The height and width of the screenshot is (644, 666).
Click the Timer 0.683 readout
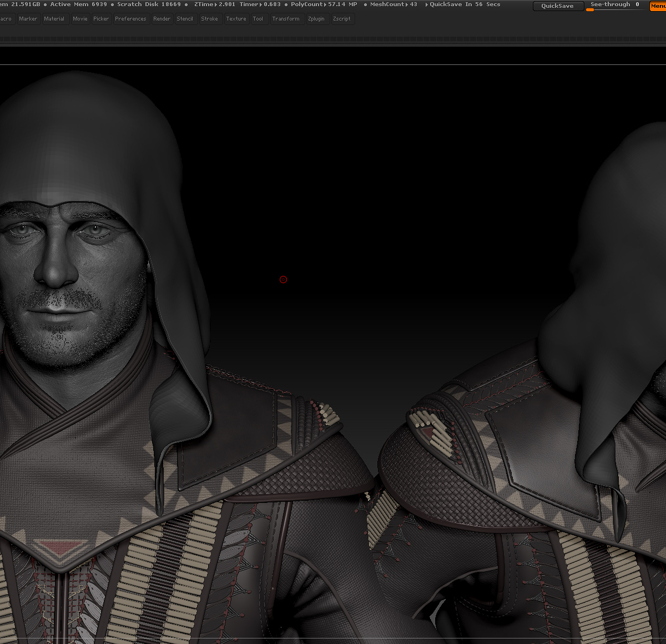[260, 4]
